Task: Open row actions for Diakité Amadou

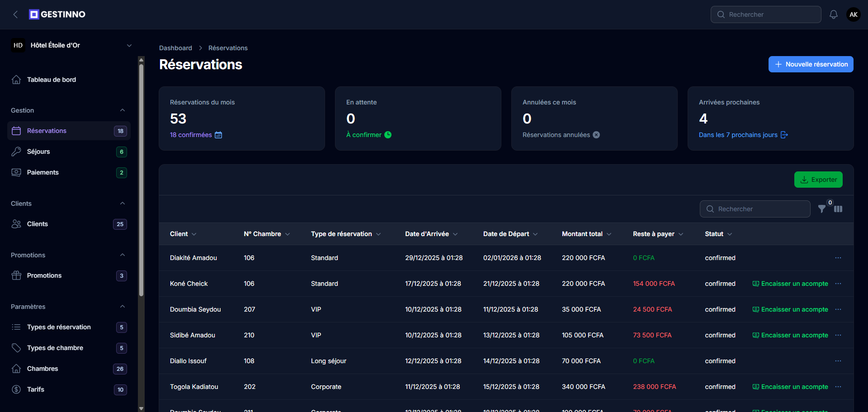Action: tap(838, 258)
